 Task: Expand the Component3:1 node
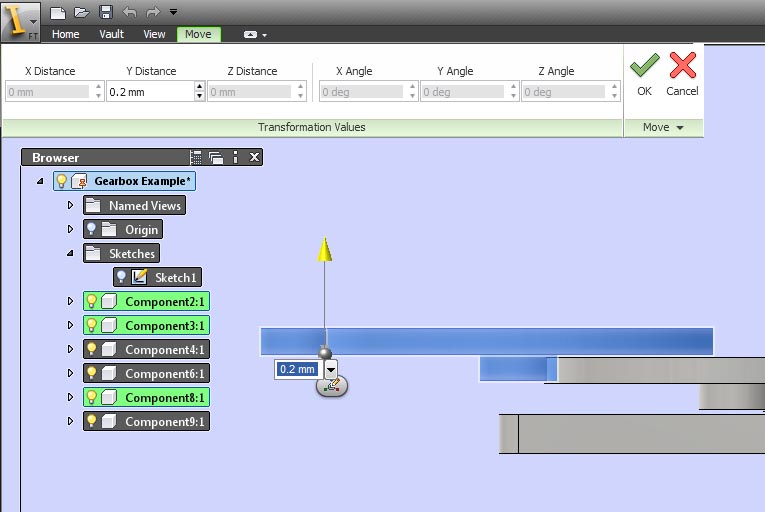coord(70,325)
